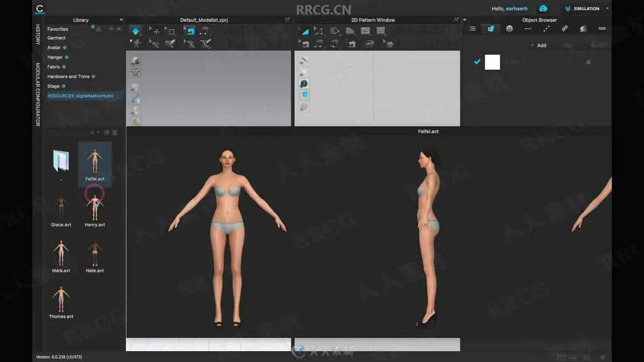
Task: Select the Select/Move tool in 3D toolbar
Action: [x=154, y=31]
